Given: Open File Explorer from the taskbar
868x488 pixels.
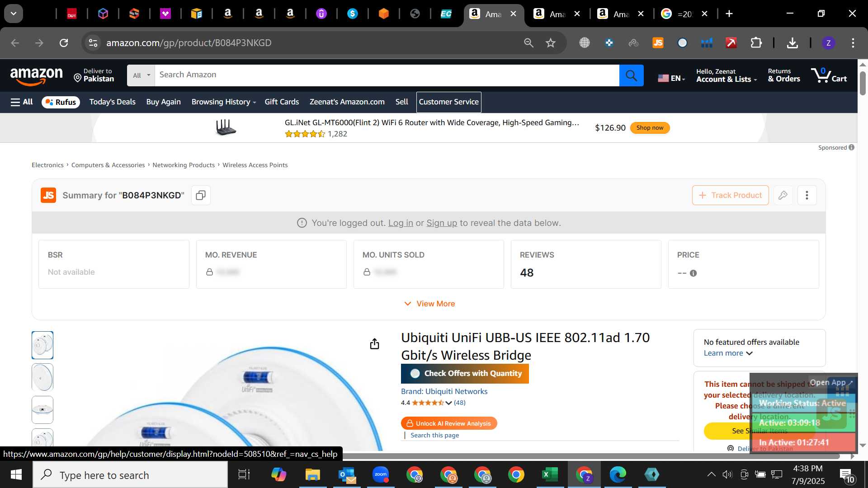Looking at the screenshot, I should [312, 474].
